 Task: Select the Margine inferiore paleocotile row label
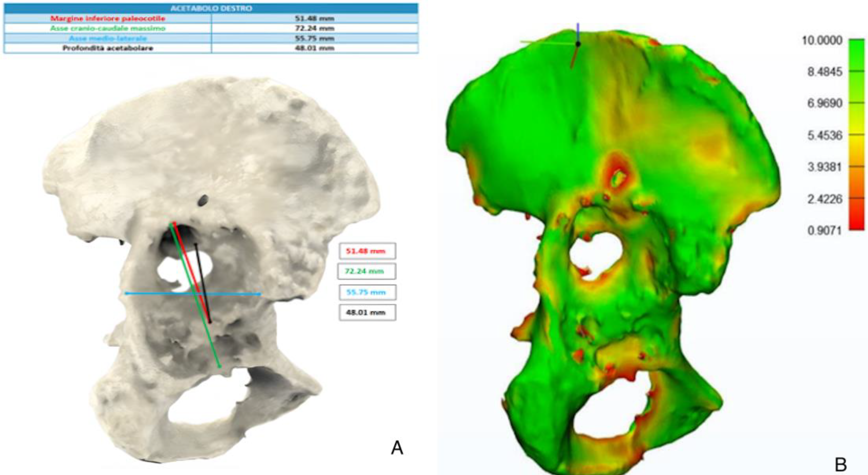click(x=108, y=19)
